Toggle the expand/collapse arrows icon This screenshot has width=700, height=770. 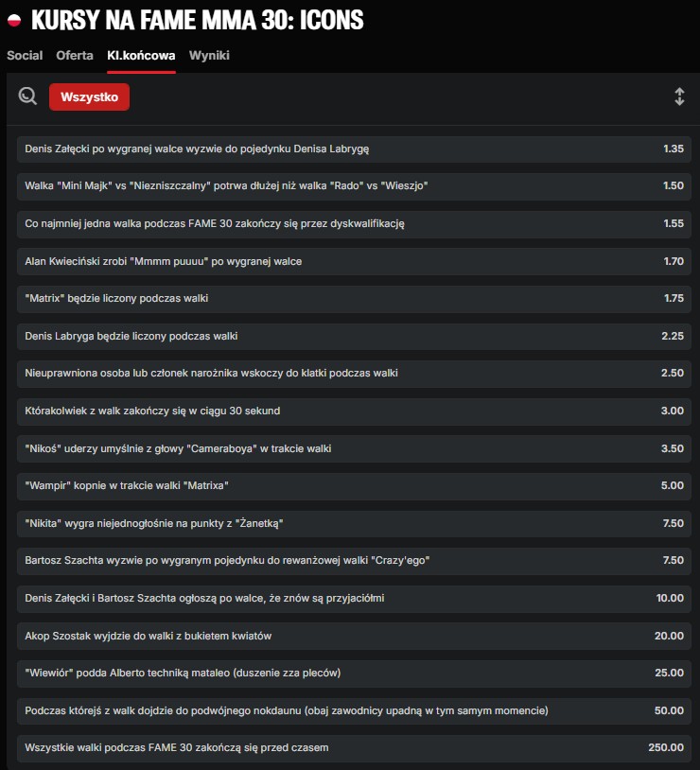pyautogui.click(x=678, y=96)
